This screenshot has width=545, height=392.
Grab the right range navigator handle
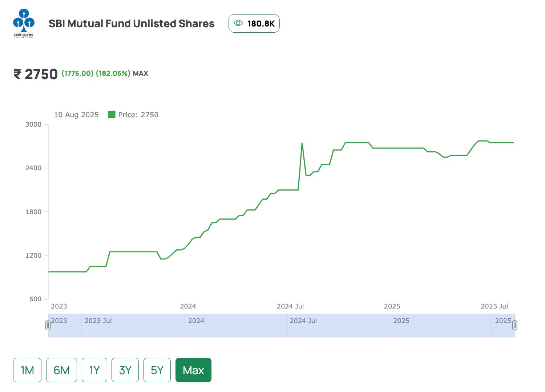[x=514, y=325]
